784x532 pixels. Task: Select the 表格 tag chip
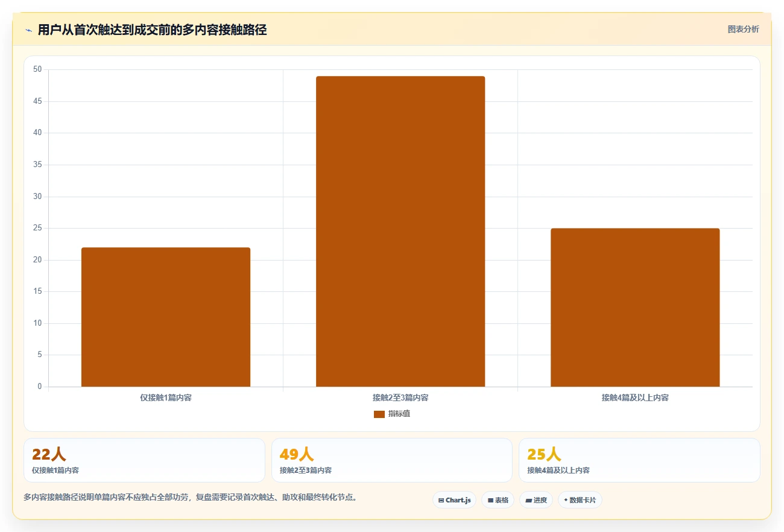click(498, 500)
